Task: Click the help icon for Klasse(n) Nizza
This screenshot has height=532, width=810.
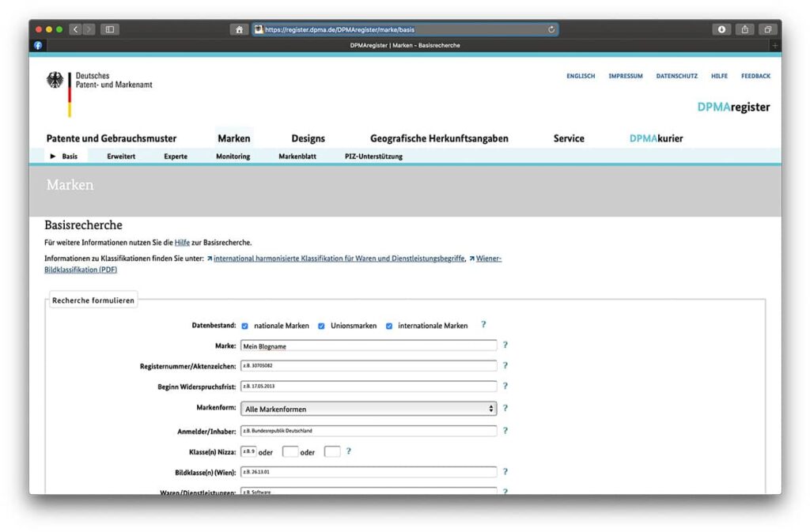Action: click(x=348, y=451)
